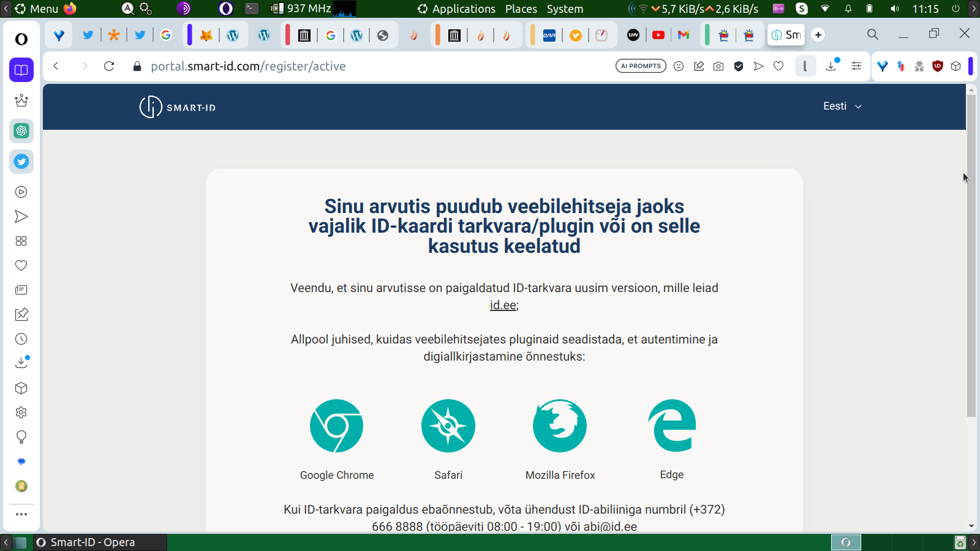
Task: Click the shield privacy protection icon
Action: tap(739, 66)
